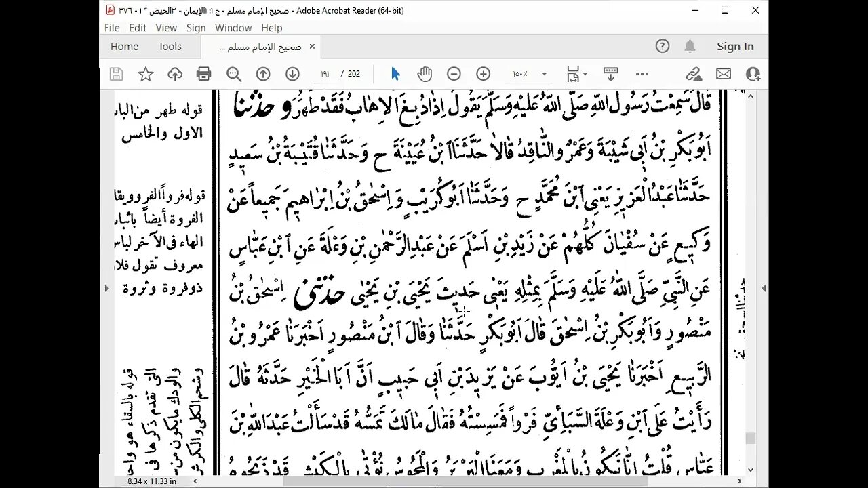Open the page fit options dropdown
The height and width of the screenshot is (488, 868).
click(576, 74)
